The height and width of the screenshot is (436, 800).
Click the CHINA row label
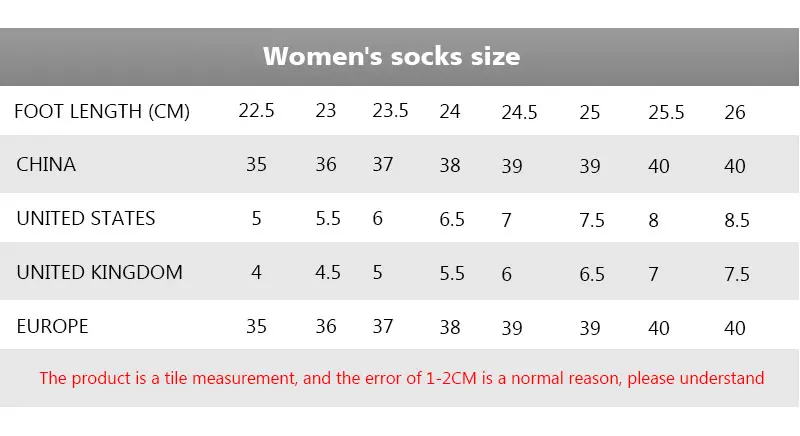point(46,164)
